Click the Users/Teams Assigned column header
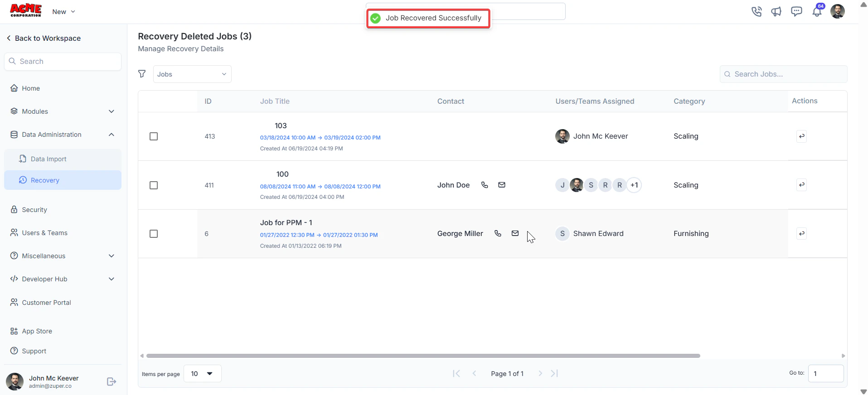 click(595, 101)
